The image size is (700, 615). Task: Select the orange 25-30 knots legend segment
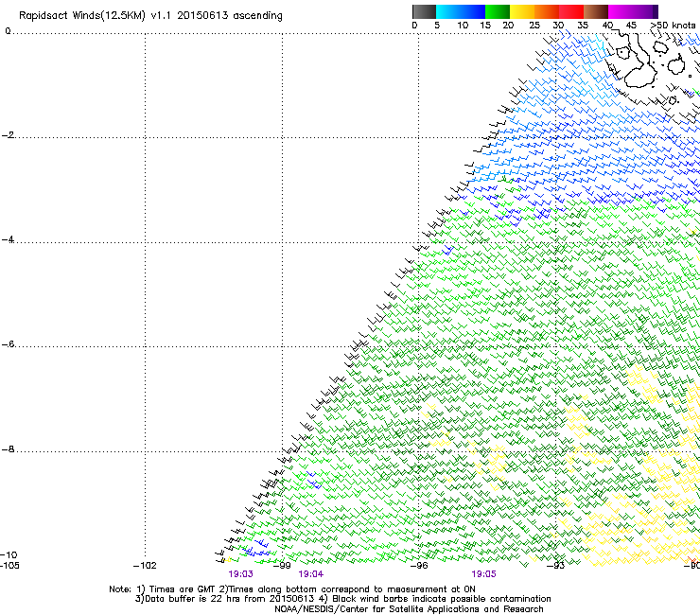pyautogui.click(x=547, y=11)
